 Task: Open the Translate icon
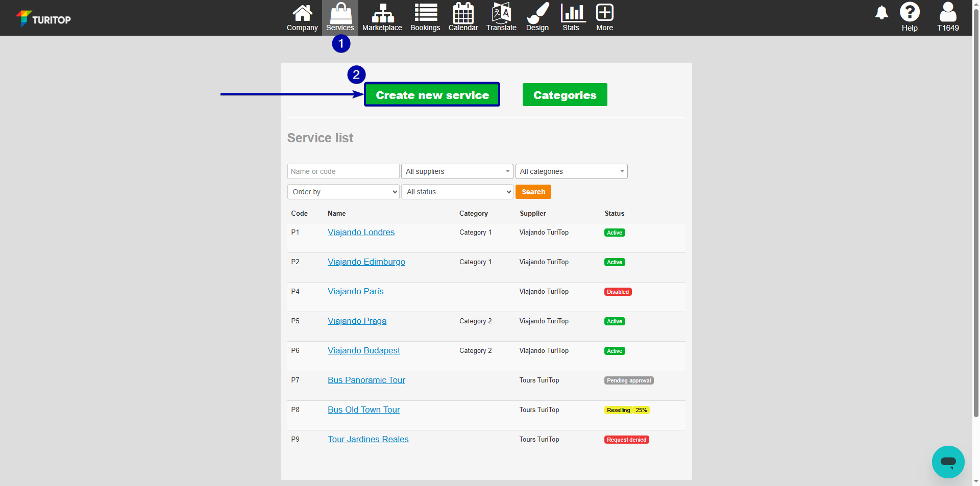(x=501, y=14)
